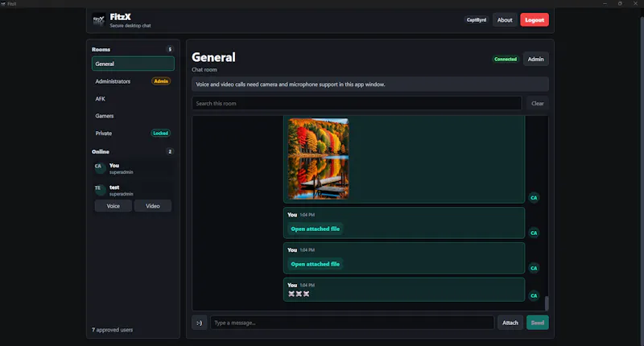Start a Voice call with test
Image resolution: width=644 pixels, height=346 pixels.
[x=114, y=206]
